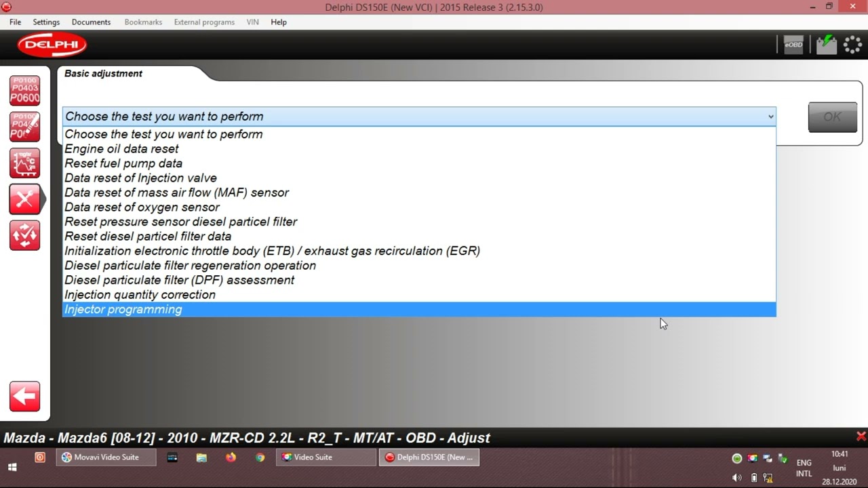Select Diesel particulate filter (DPF) assessment

coord(419,280)
